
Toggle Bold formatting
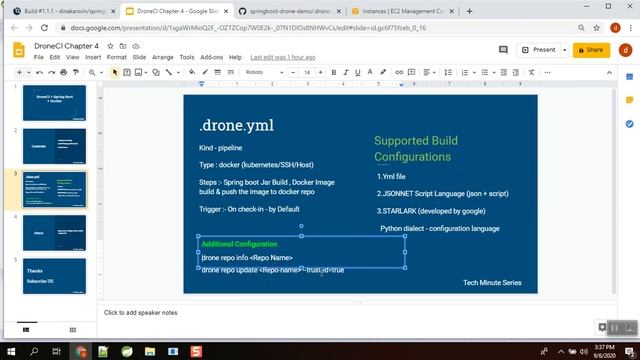point(333,73)
